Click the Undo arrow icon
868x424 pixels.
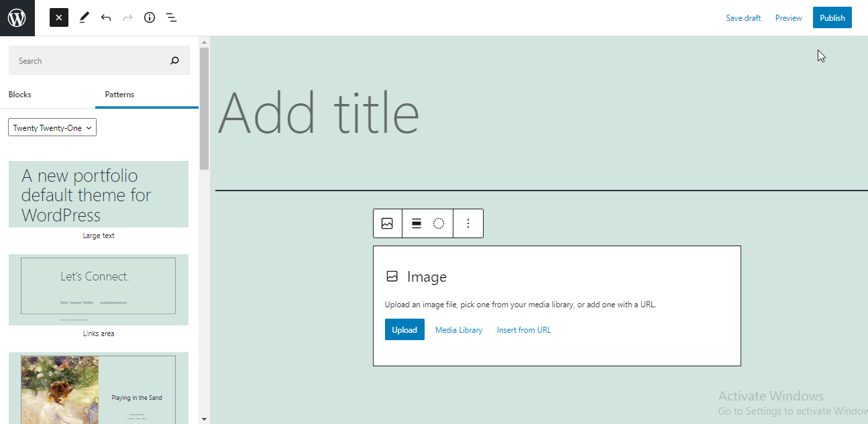point(106,17)
